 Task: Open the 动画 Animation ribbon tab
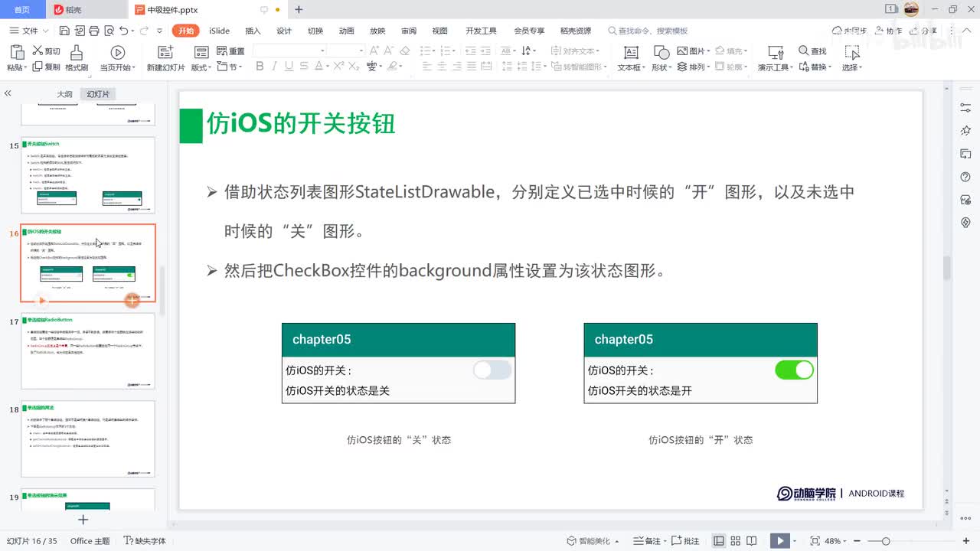pyautogui.click(x=346, y=31)
